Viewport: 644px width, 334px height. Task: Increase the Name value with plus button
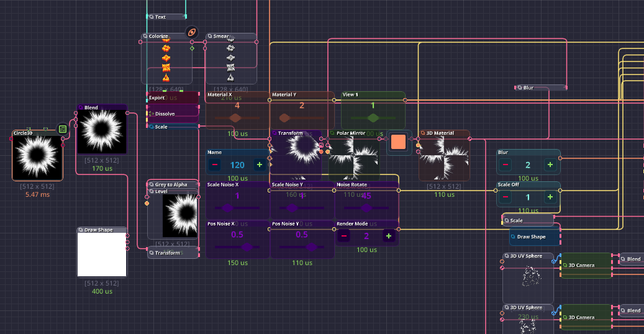[260, 165]
